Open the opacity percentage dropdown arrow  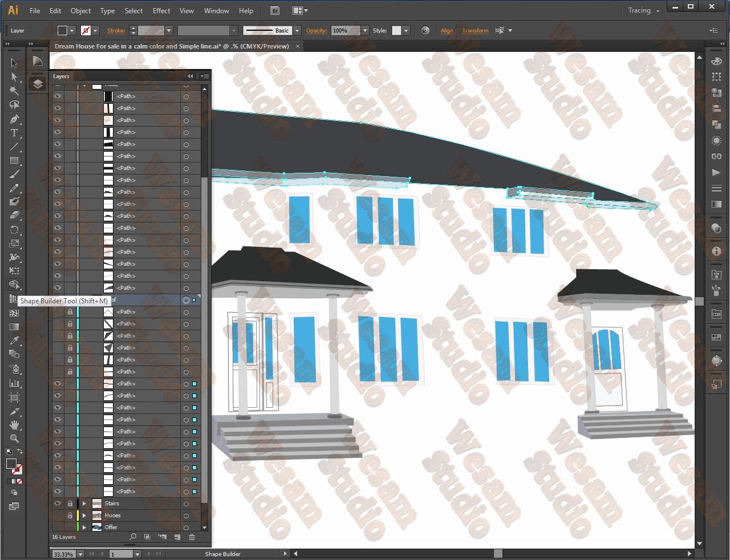click(x=365, y=31)
